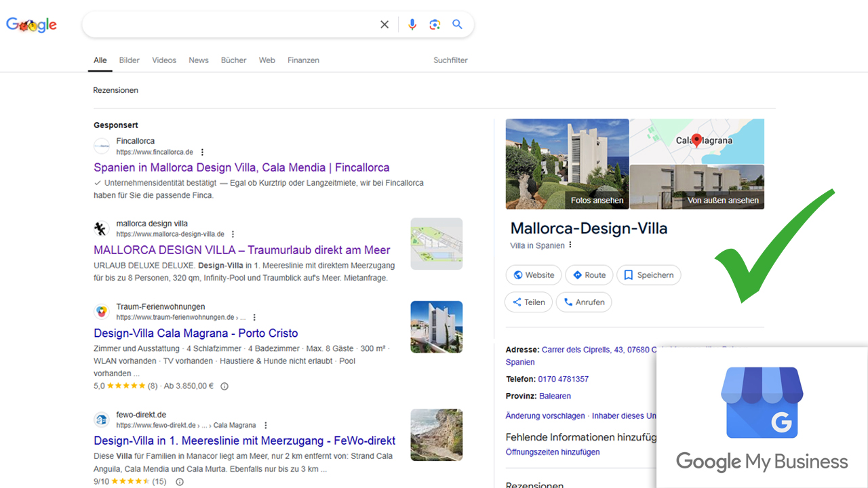Switch to the News tab

198,60
